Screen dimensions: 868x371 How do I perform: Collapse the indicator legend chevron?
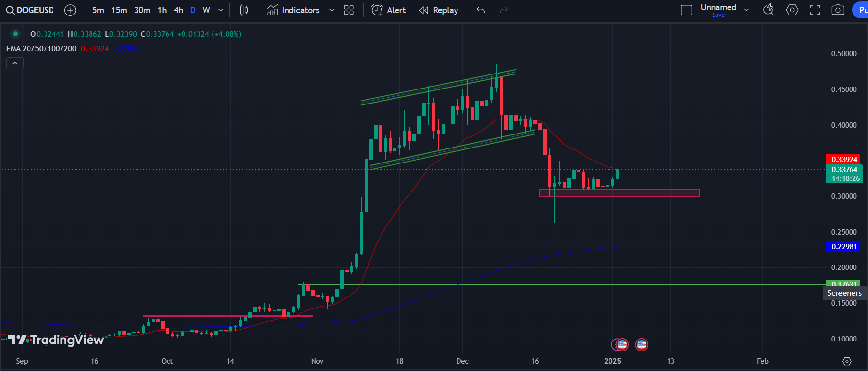click(x=15, y=63)
